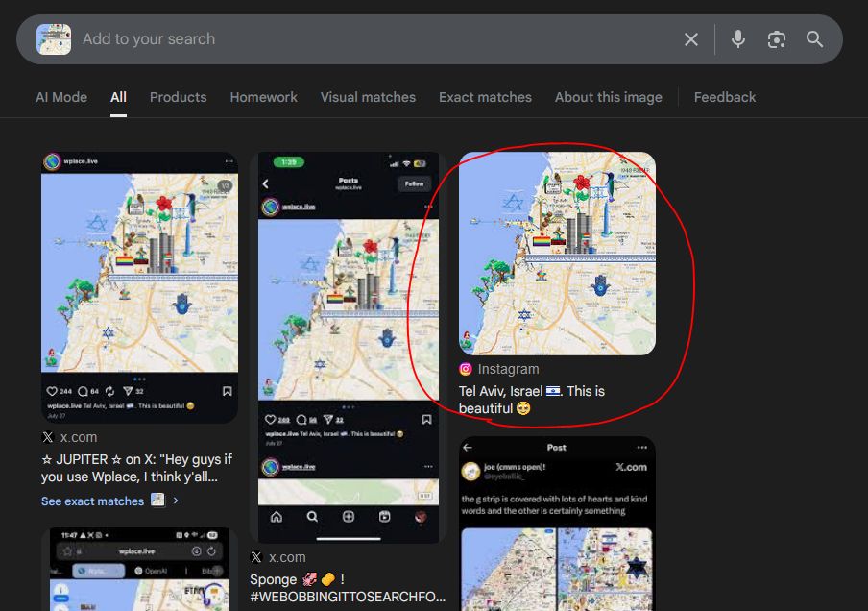Expand exact matches with the chevron arrow
868x611 pixels.
[176, 501]
